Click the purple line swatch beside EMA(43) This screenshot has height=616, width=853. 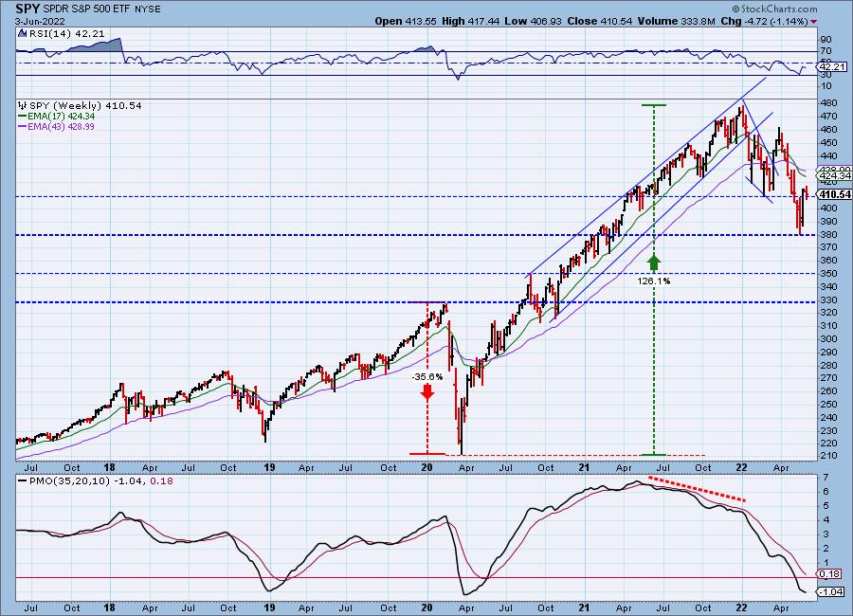[x=23, y=126]
